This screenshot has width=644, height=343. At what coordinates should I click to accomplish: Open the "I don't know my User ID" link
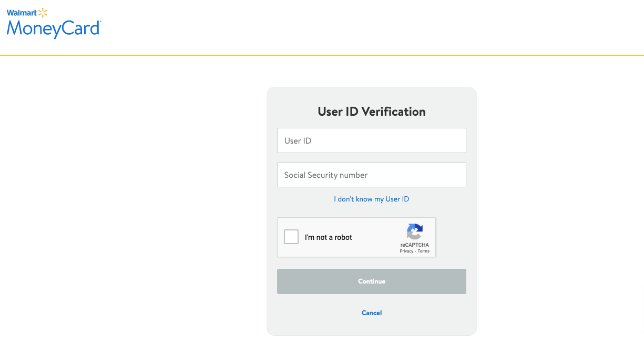[371, 199]
